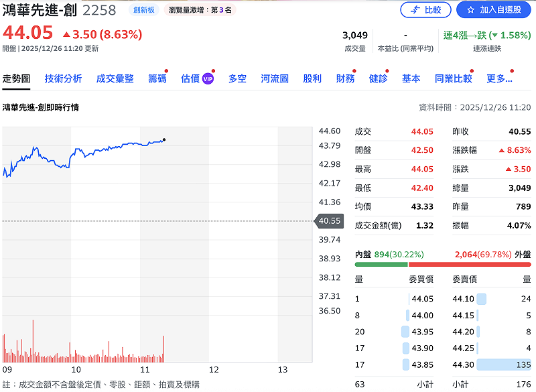Switch to the 技術分析 tab
Viewport: 536px width, 392px height.
(x=64, y=78)
